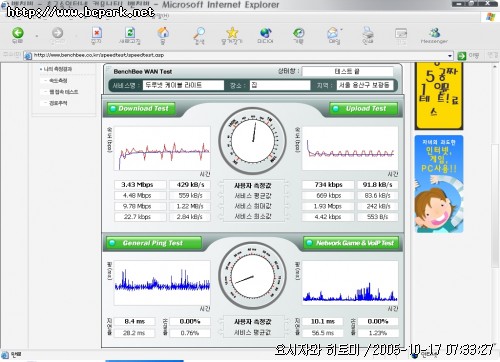Run the General Ping Test
This screenshot has height=362, width=500.
click(x=154, y=243)
